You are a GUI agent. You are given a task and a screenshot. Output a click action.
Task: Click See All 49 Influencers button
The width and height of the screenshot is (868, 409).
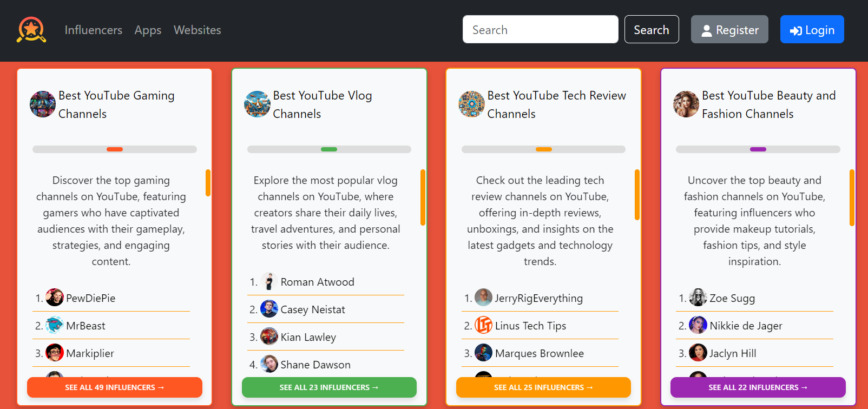(x=115, y=387)
